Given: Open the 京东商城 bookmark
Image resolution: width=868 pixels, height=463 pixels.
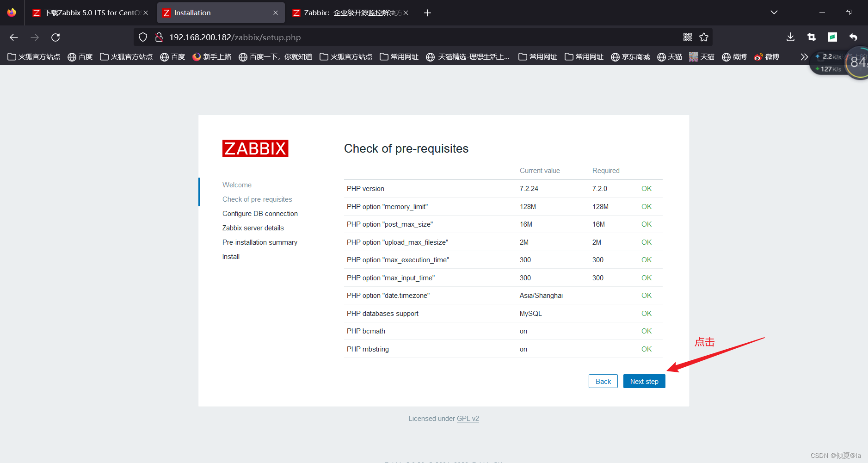Looking at the screenshot, I should (x=630, y=57).
